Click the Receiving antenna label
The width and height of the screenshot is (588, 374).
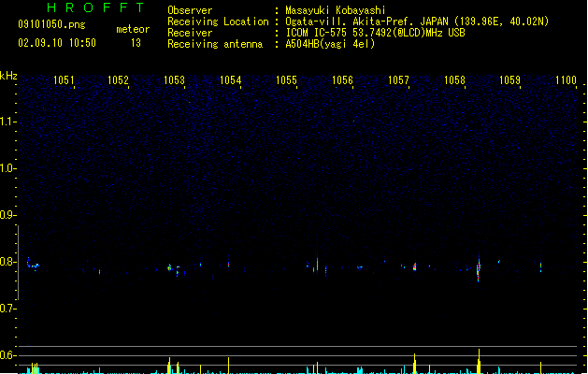(x=215, y=44)
